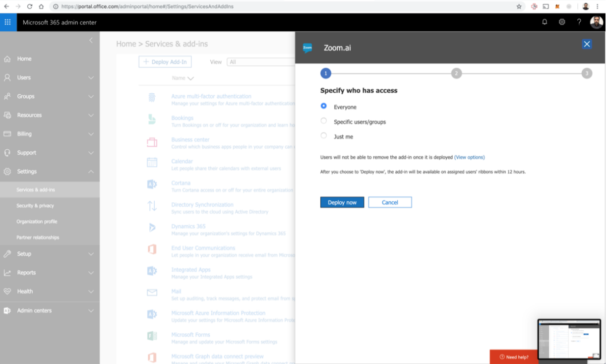Open the Chrome three-dot menu
607x364 pixels.
pyautogui.click(x=599, y=6)
